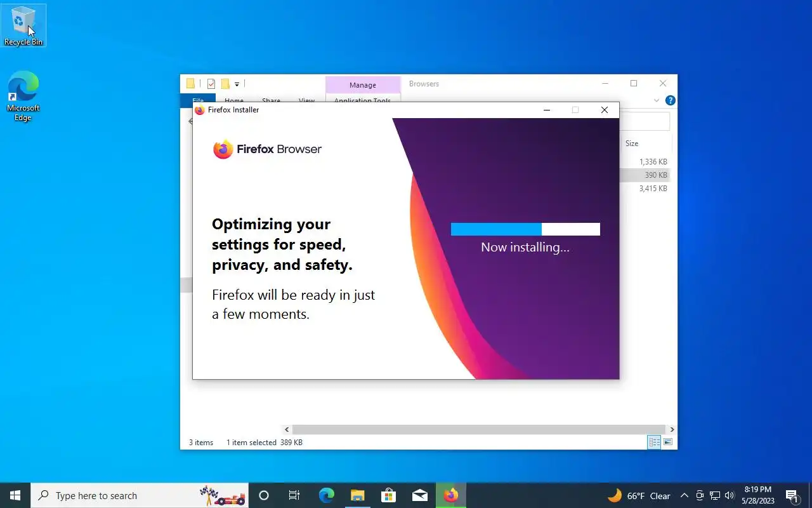Open Microsoft Store from the taskbar
812x508 pixels.
[388, 495]
